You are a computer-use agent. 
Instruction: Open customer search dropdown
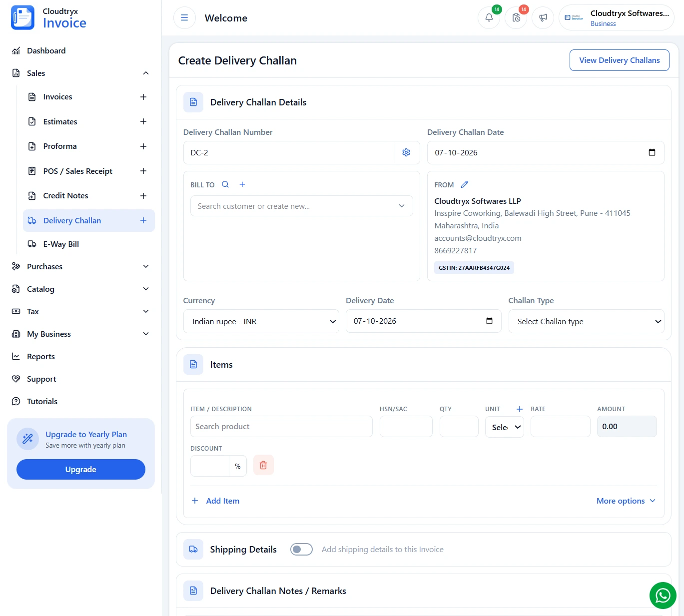point(301,206)
